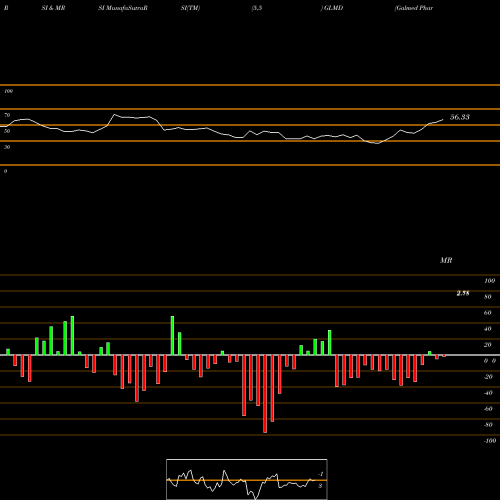The height and width of the screenshot is (500, 500).
Task: Click the mini overview chart thumbnail
Action: point(247,479)
